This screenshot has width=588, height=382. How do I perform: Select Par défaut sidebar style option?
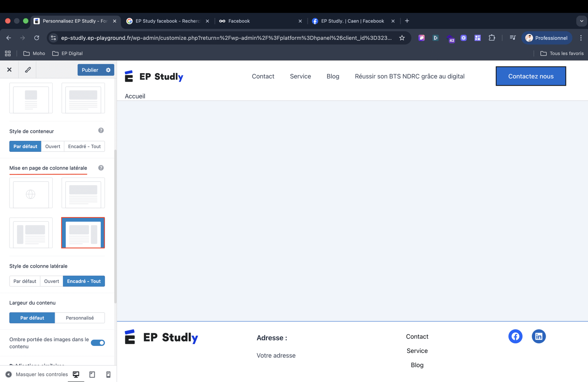tap(25, 281)
